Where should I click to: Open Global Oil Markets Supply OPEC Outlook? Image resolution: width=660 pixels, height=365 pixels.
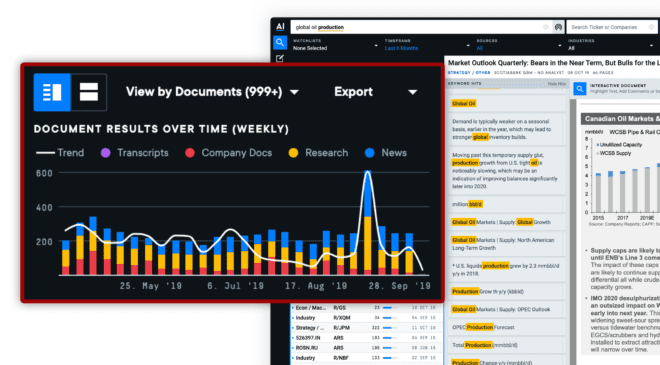click(500, 309)
